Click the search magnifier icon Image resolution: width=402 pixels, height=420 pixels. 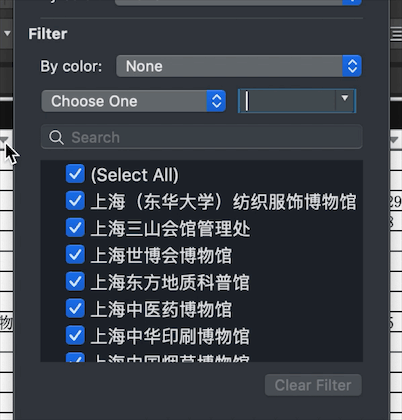[x=56, y=137]
